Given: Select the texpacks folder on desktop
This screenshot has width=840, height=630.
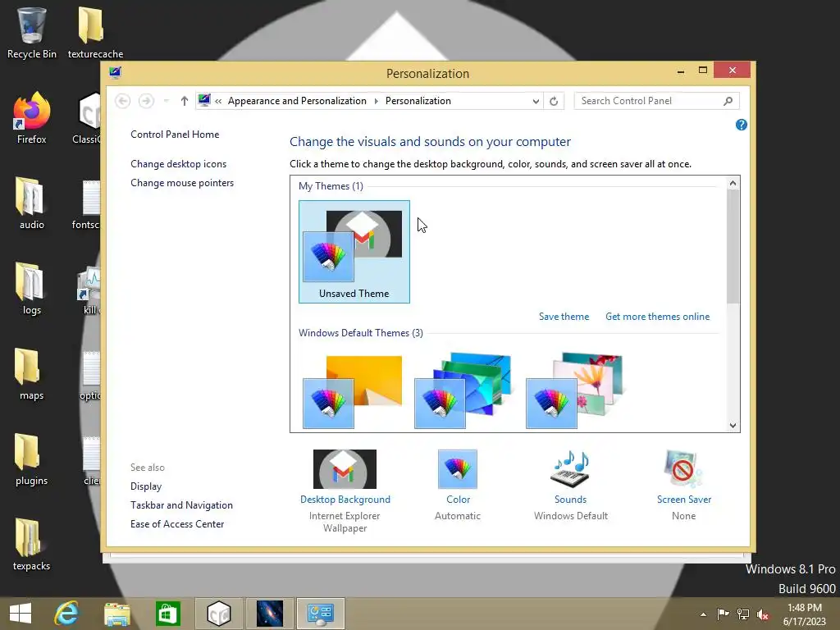Looking at the screenshot, I should coord(32,545).
